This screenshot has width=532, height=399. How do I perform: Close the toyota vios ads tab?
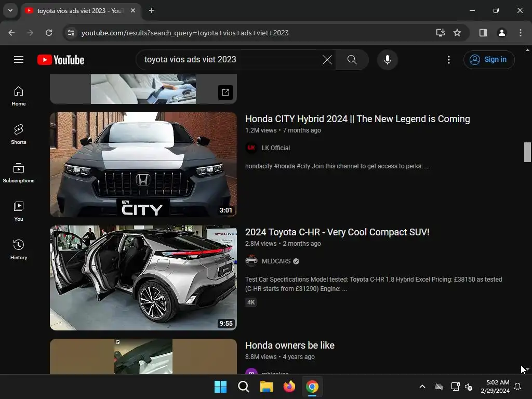133,10
